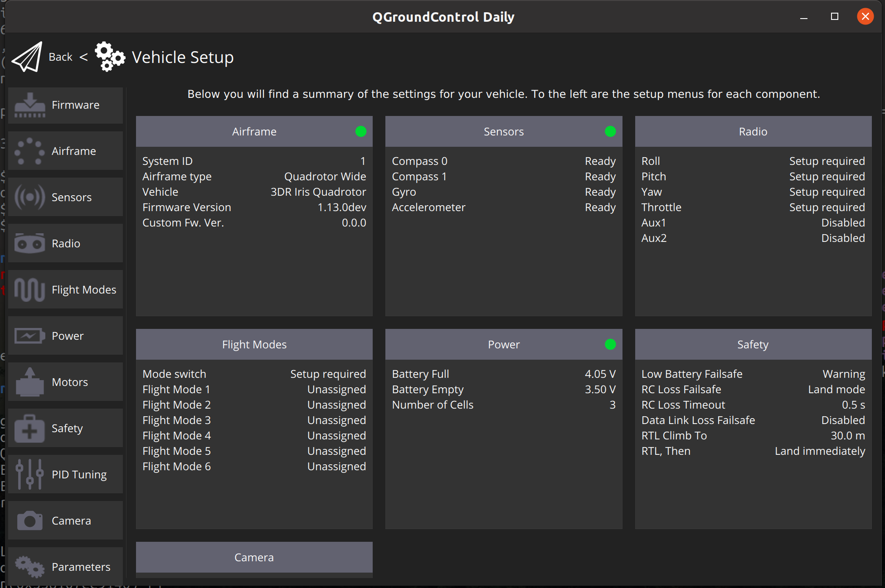Expand the Flight Modes summary card
Image resolution: width=885 pixels, height=588 pixels.
(x=254, y=344)
